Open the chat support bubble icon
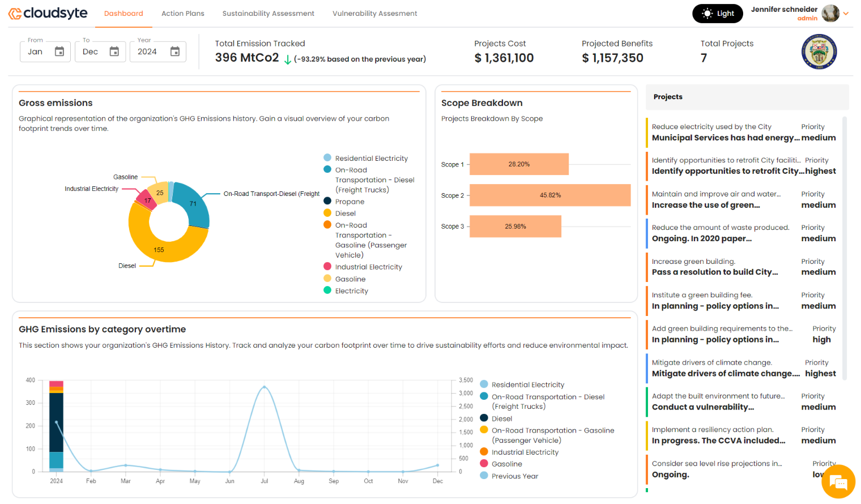861x504 pixels. pyautogui.click(x=838, y=482)
